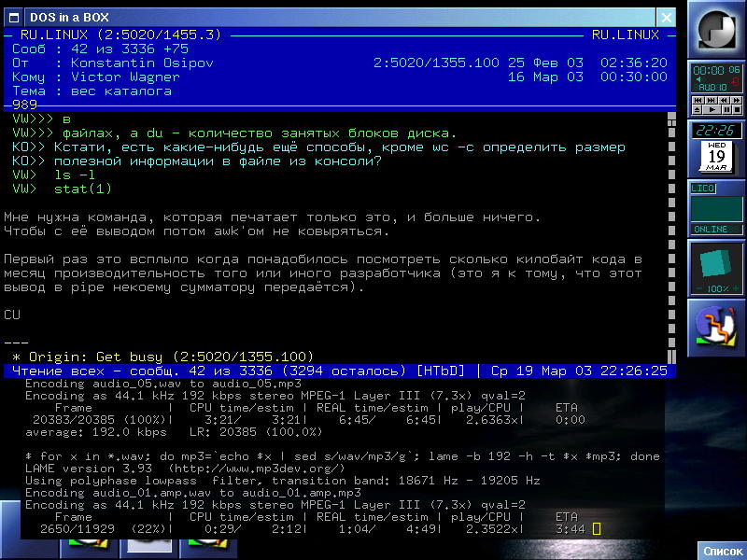Click the Список button in bottom corner
This screenshot has height=560, width=747.
(x=722, y=551)
